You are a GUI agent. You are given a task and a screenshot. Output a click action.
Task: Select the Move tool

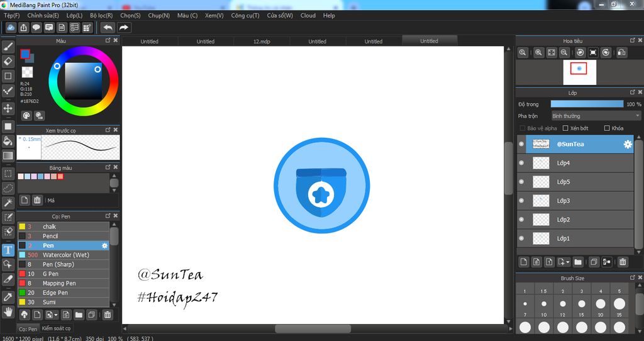(x=8, y=108)
